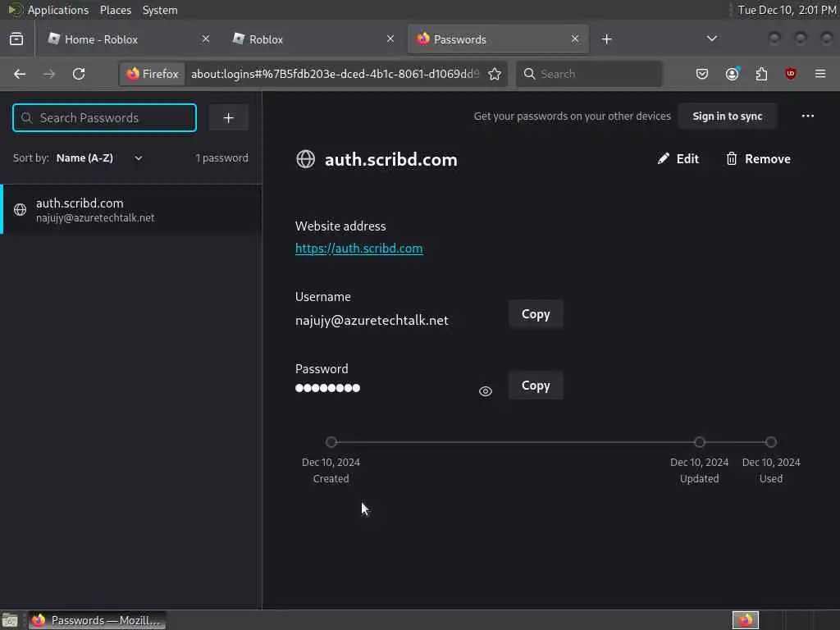The height and width of the screenshot is (630, 840).
Task: Click the Used timeline marker
Action: 771,442
